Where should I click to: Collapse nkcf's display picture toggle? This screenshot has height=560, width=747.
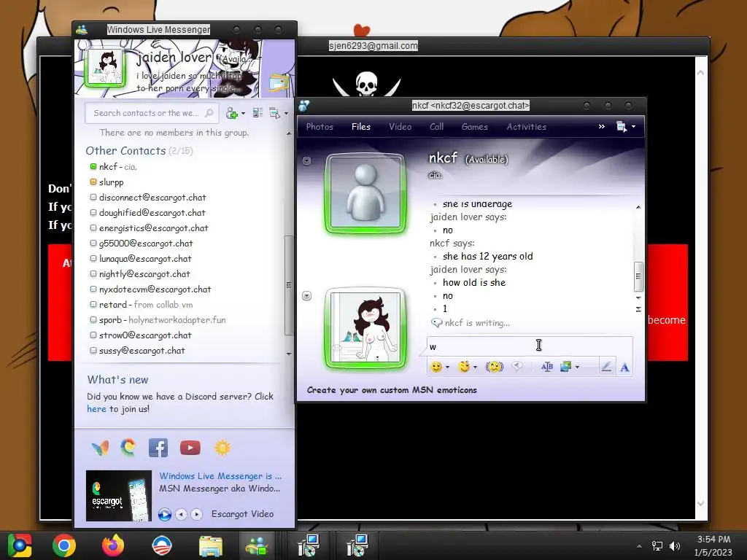(307, 161)
